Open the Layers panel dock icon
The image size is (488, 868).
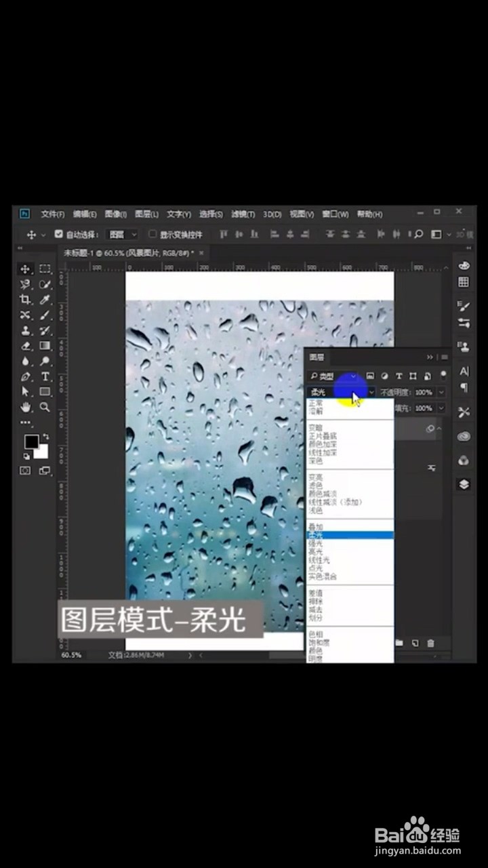click(x=464, y=484)
